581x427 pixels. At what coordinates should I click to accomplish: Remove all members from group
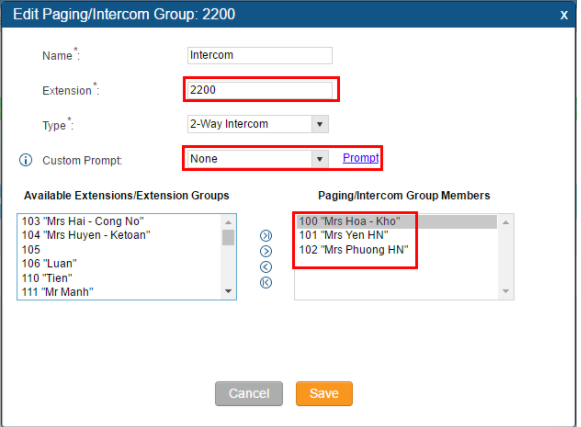click(x=266, y=282)
